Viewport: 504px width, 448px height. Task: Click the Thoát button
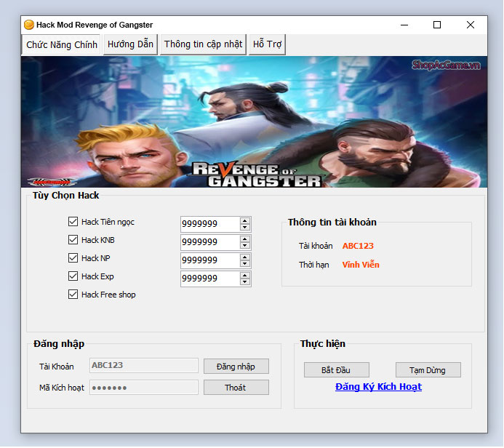click(236, 387)
